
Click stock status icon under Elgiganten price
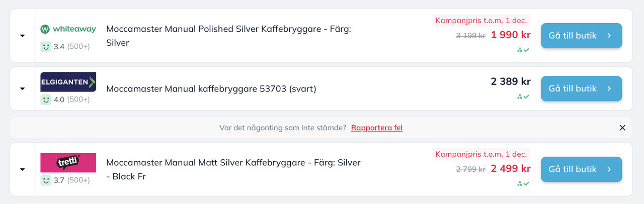tap(523, 96)
